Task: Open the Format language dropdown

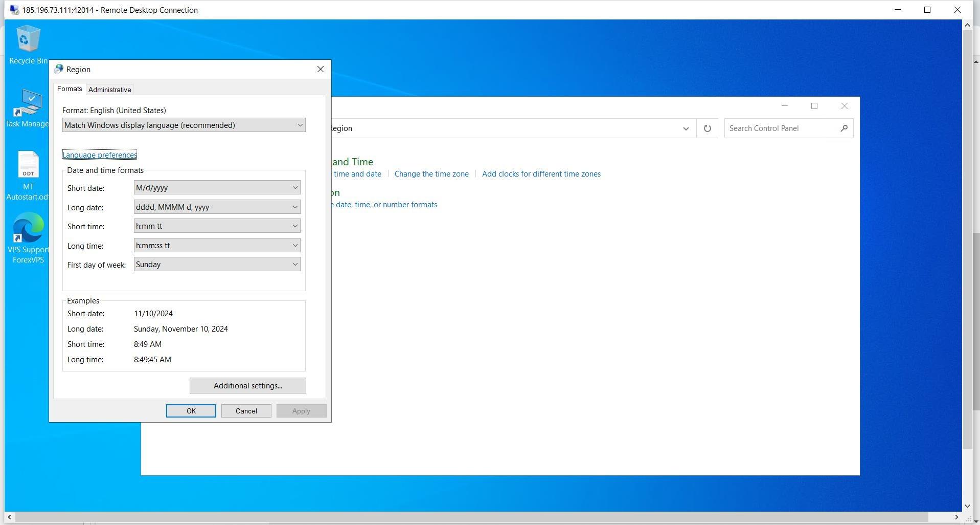Action: 184,125
